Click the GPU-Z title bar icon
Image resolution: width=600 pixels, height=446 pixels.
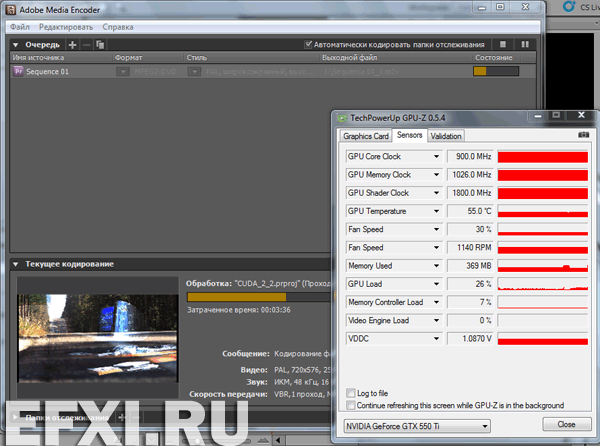tap(342, 118)
